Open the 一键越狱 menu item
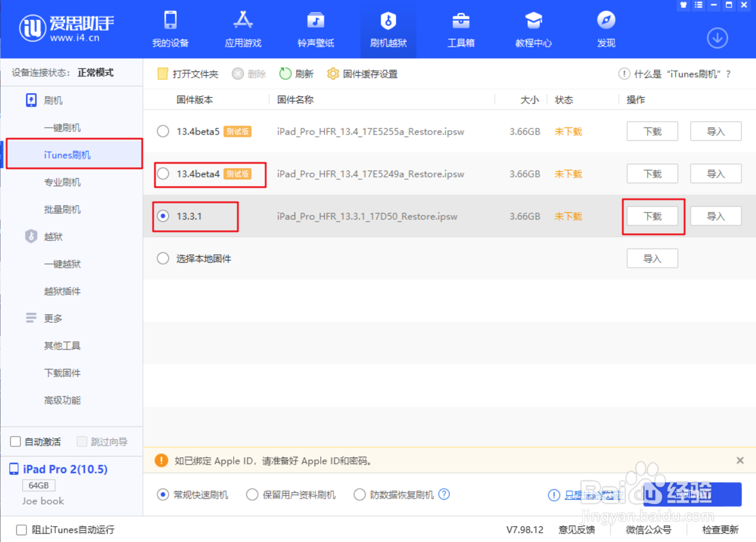Viewport: 756px width, 542px height. pyautogui.click(x=62, y=263)
